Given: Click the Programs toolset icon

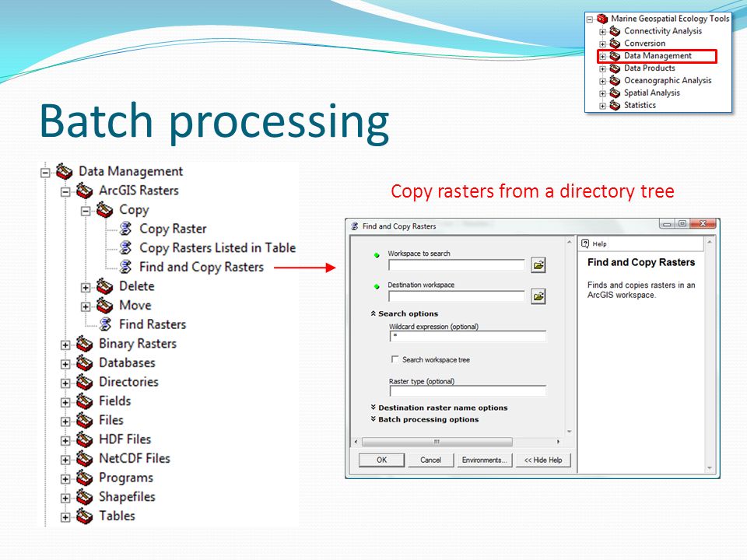Looking at the screenshot, I should tap(84, 478).
